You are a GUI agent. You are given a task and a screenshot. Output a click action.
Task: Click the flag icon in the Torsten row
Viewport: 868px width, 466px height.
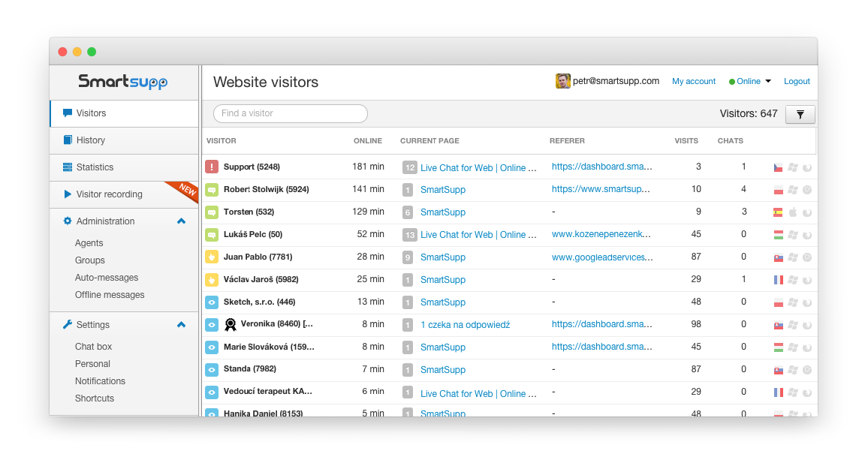tap(778, 212)
